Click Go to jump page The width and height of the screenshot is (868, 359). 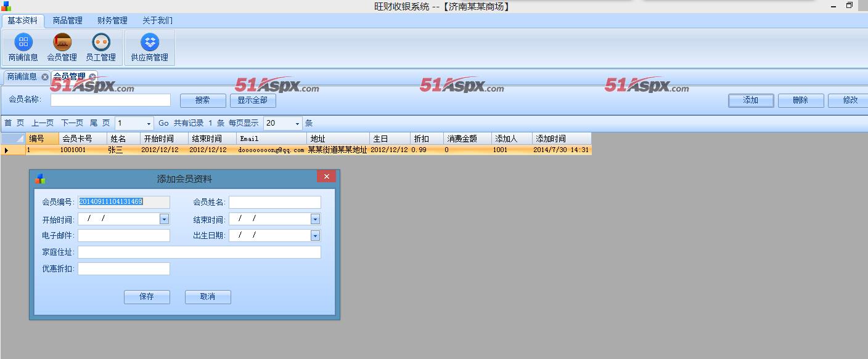tap(163, 123)
